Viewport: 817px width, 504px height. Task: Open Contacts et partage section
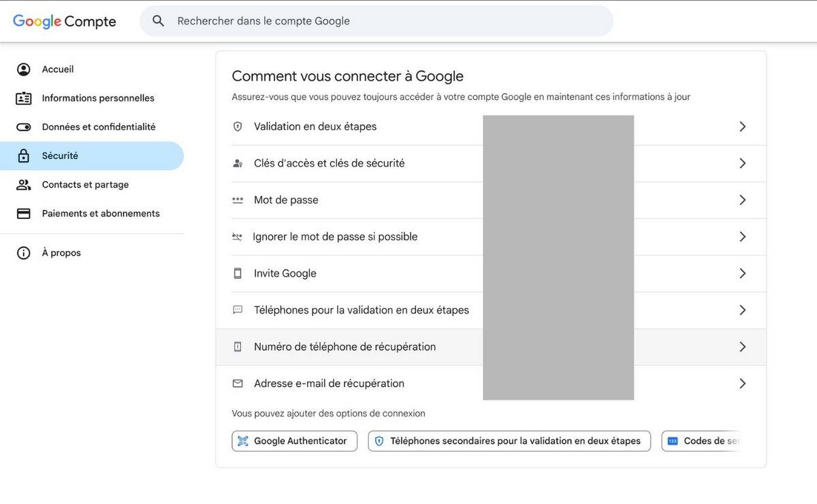pos(92,184)
